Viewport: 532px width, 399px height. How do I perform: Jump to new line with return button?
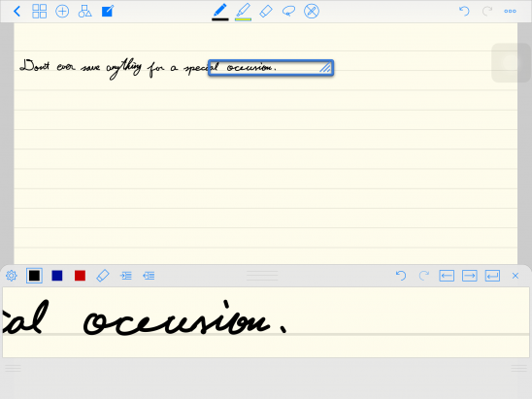coord(492,276)
